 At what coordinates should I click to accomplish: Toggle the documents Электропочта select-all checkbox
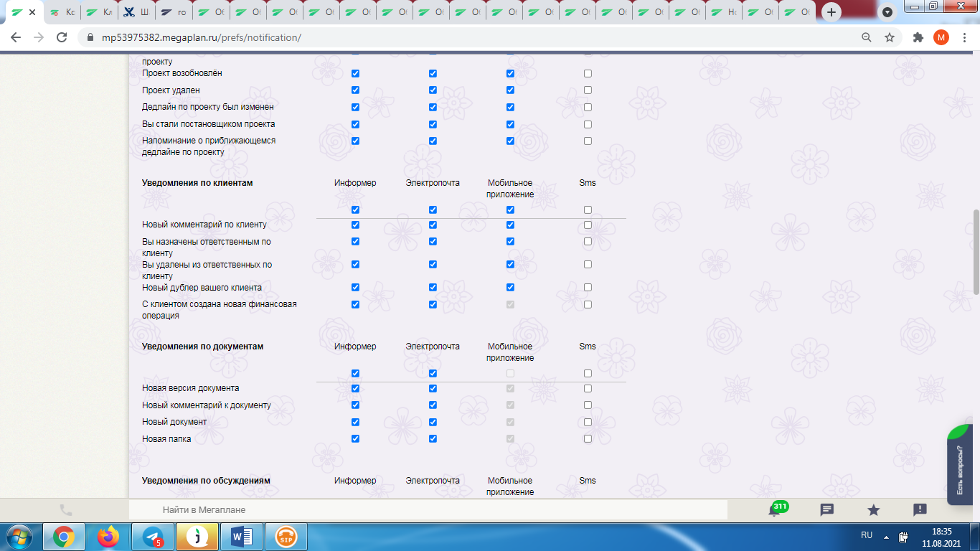[433, 374]
